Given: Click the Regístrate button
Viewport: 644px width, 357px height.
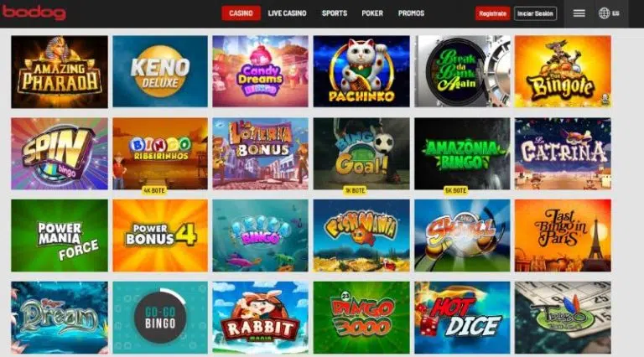Looking at the screenshot, I should point(493,13).
